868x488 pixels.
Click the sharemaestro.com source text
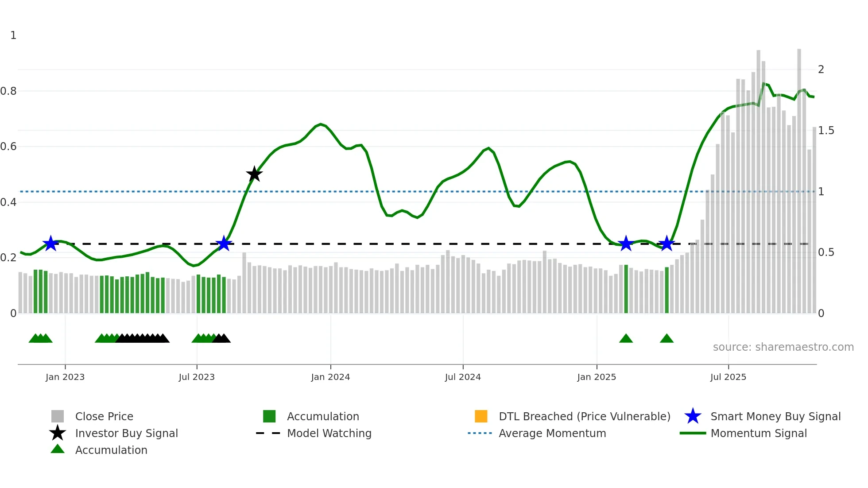click(783, 347)
